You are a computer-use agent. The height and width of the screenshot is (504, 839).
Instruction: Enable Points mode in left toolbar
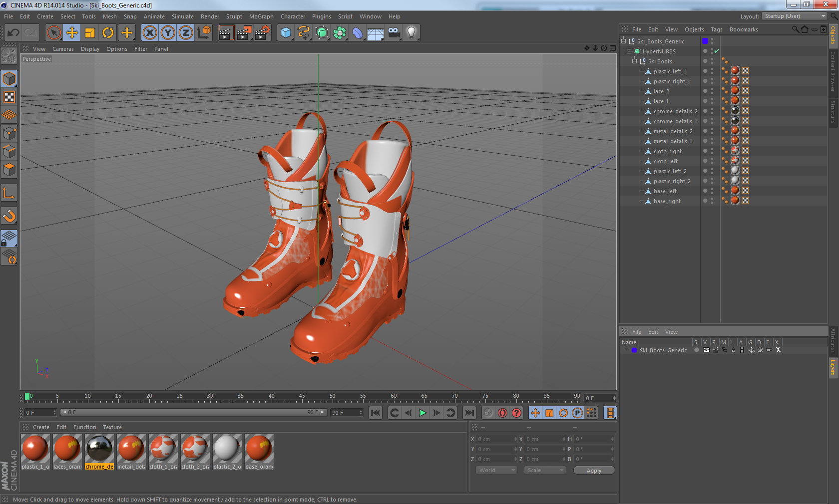coord(9,133)
